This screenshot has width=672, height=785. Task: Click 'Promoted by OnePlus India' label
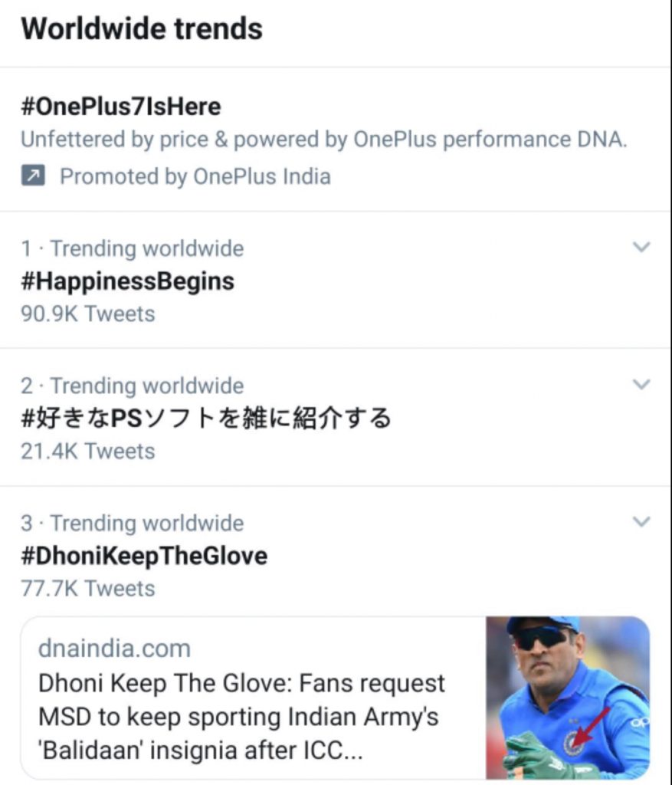pos(195,177)
